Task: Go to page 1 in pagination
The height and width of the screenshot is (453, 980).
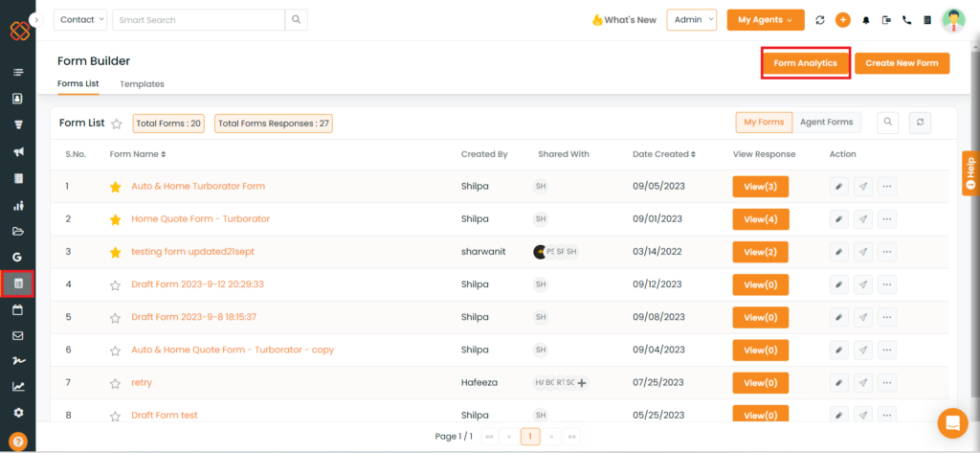Action: pyautogui.click(x=530, y=436)
